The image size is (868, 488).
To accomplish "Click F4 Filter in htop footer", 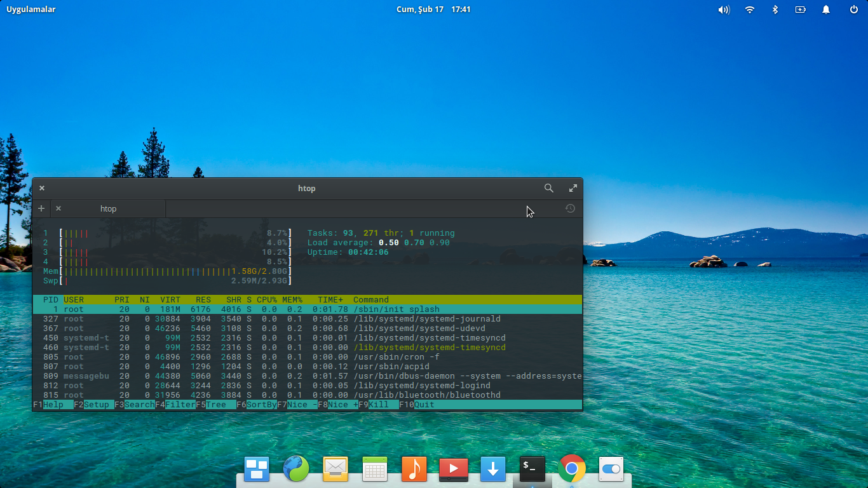I will click(x=175, y=405).
